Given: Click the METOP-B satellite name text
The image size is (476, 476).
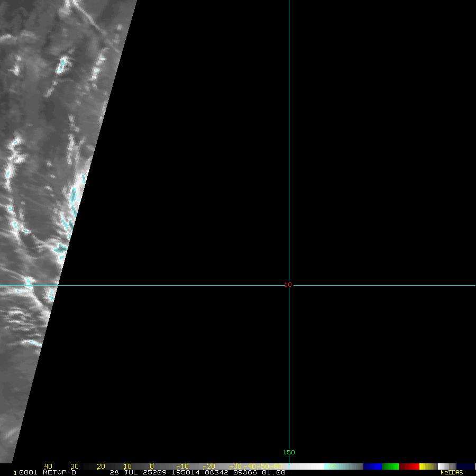Looking at the screenshot, I should [59, 472].
